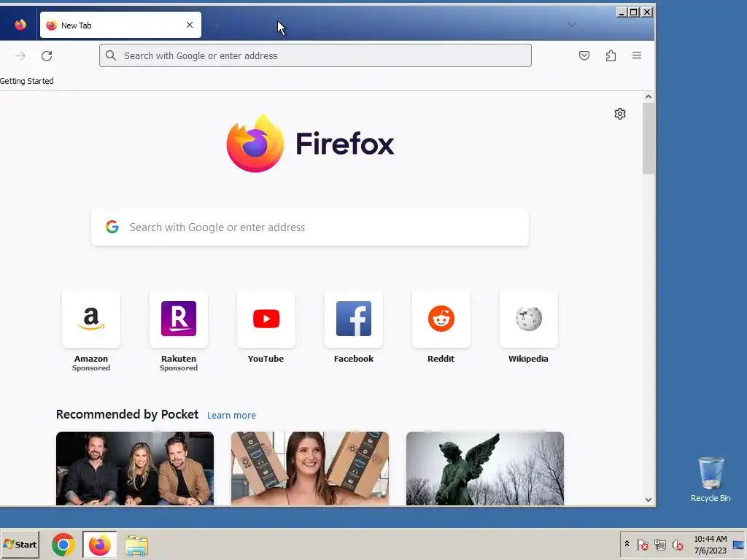Close the Firefox window

coord(647,12)
